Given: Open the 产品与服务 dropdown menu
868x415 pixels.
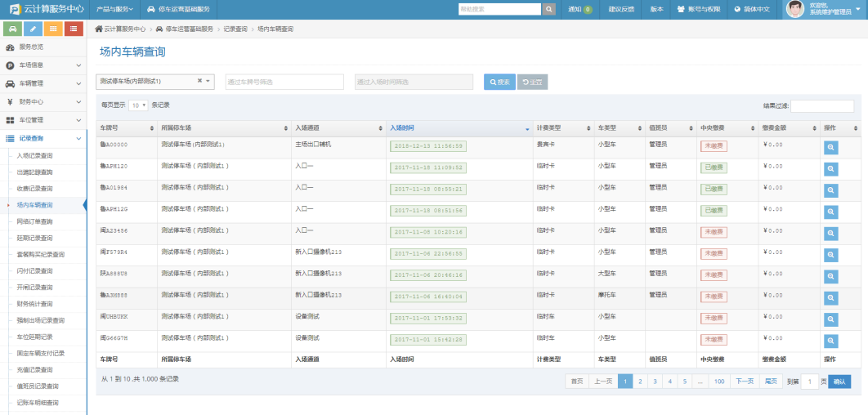Looking at the screenshot, I should pos(114,9).
